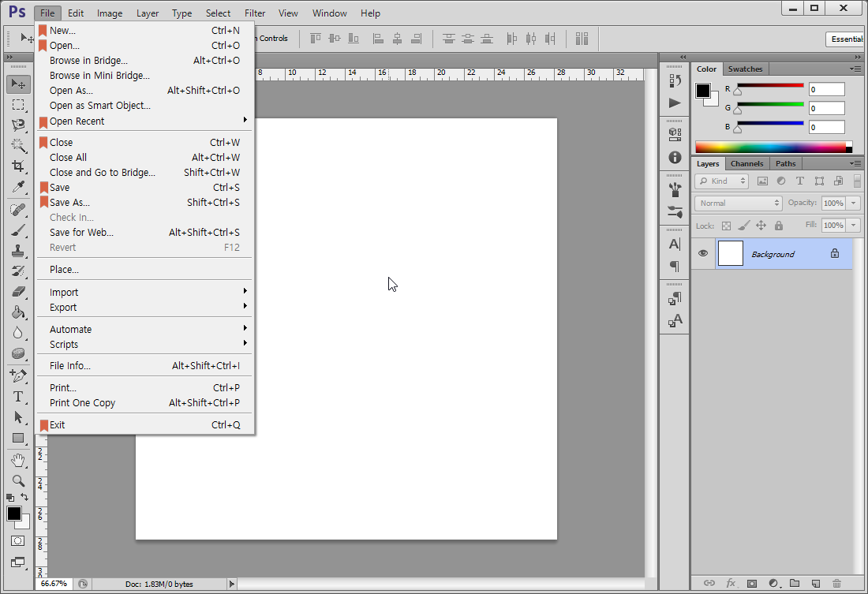The image size is (868, 594).
Task: Expand the Import submenu
Action: pos(145,293)
